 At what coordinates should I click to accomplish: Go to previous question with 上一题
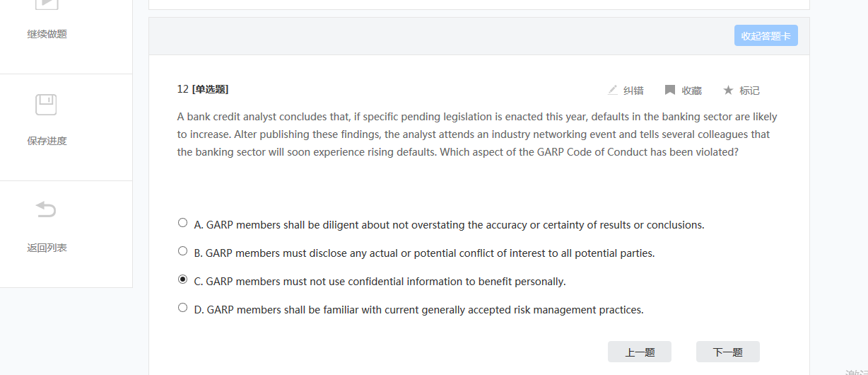tap(640, 352)
